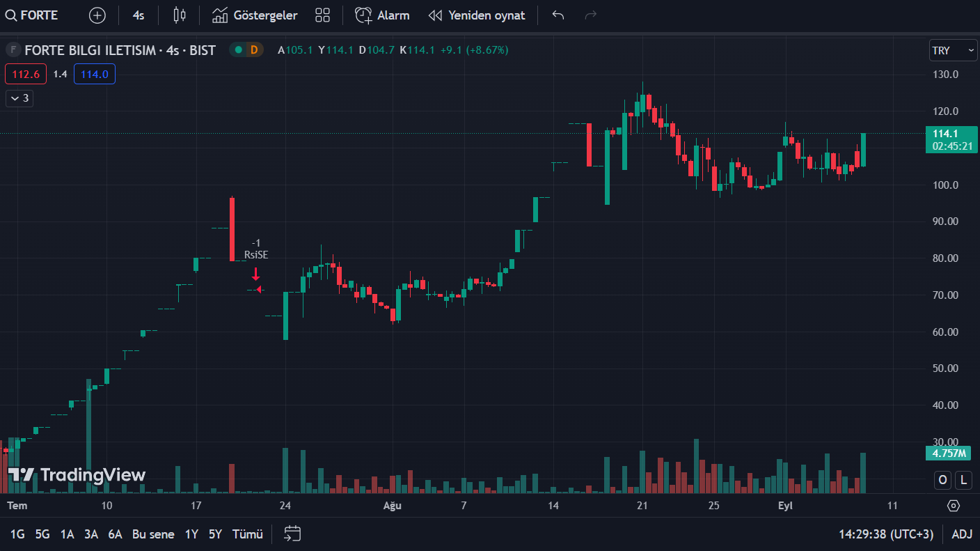The image size is (980, 551).
Task: Toggle the green market status dot
Action: point(239,50)
